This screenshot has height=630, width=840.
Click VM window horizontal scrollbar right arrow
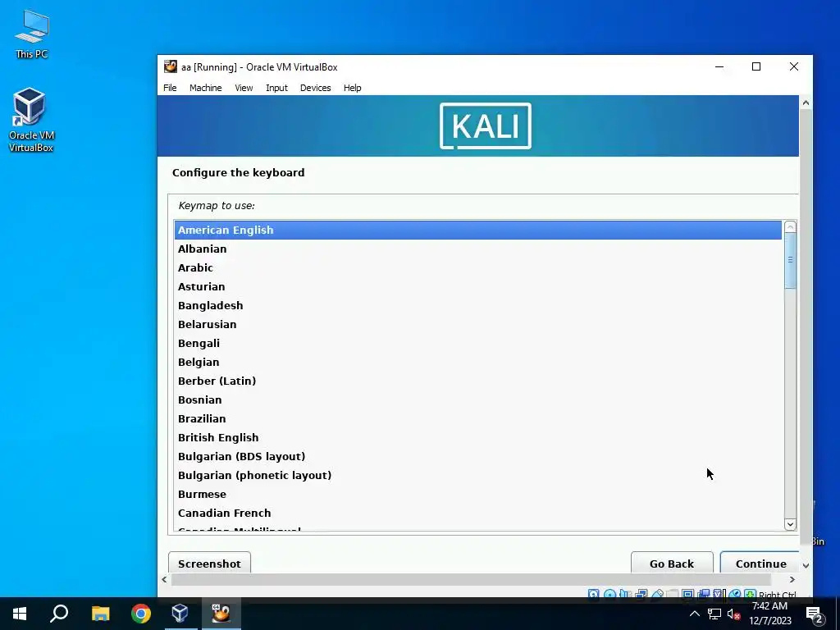(792, 580)
